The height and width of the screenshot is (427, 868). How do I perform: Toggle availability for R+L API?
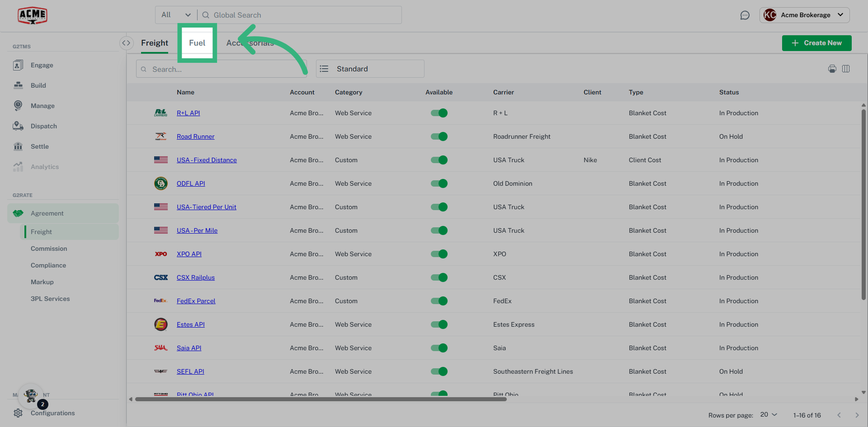coord(439,113)
